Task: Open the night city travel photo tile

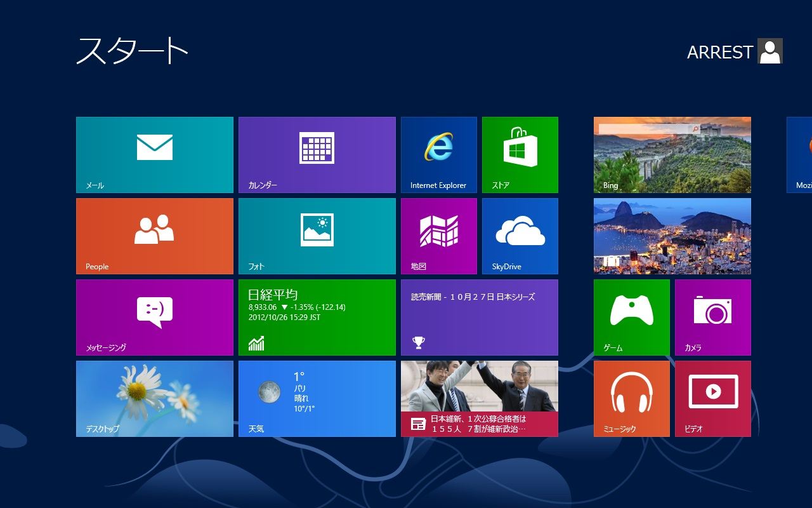Action: point(672,236)
